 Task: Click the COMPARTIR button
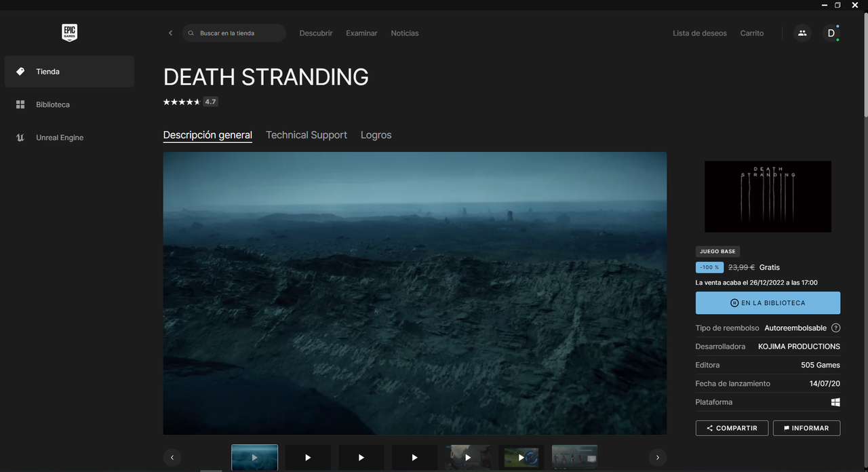[x=732, y=428]
